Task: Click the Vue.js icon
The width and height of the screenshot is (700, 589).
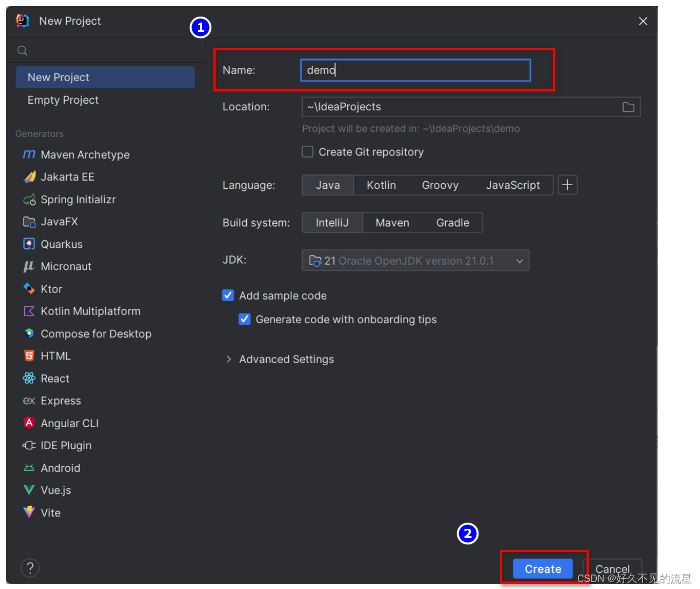Action: click(x=29, y=490)
